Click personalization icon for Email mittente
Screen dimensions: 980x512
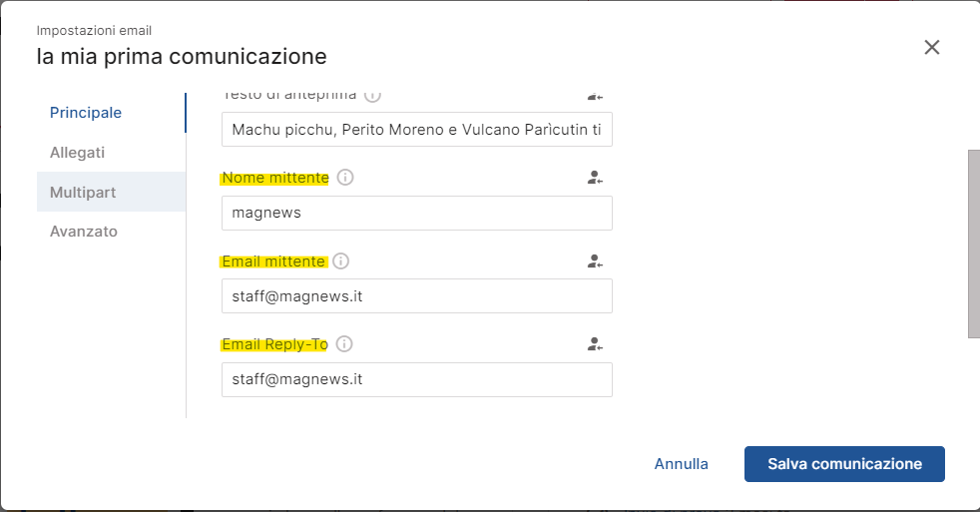[595, 261]
